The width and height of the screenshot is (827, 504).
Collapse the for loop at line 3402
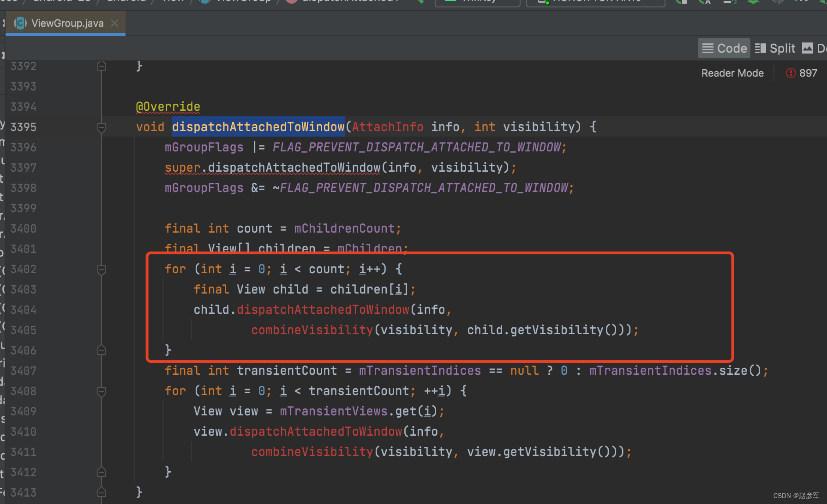click(102, 269)
